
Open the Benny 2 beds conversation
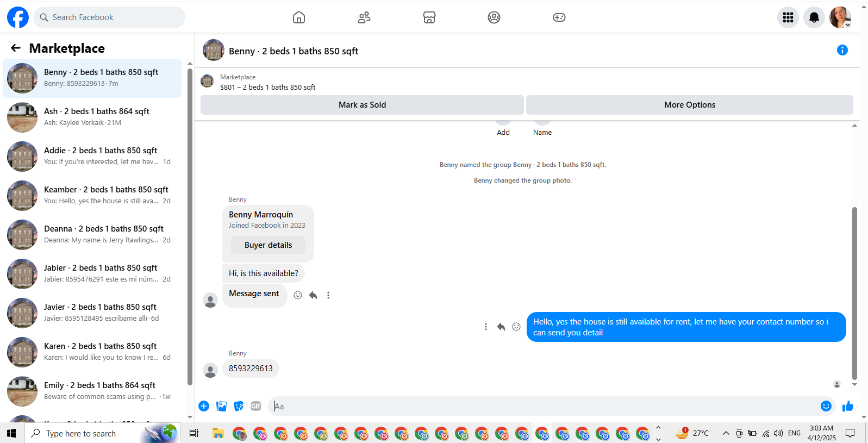(x=92, y=78)
